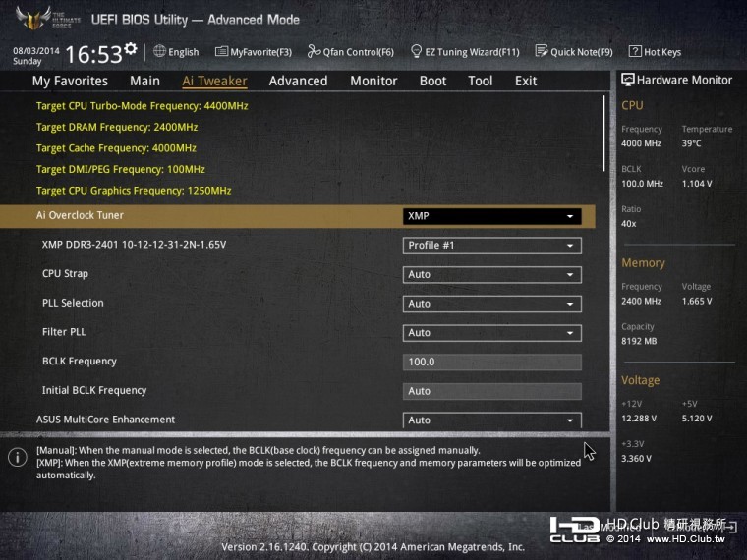This screenshot has width=747, height=560.
Task: Show the Hot Keys list
Action: pyautogui.click(x=655, y=51)
